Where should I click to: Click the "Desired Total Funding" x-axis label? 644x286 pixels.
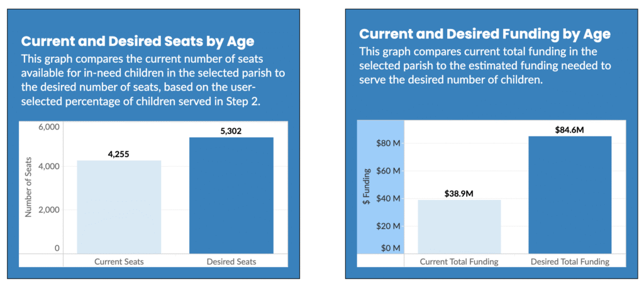pos(570,261)
